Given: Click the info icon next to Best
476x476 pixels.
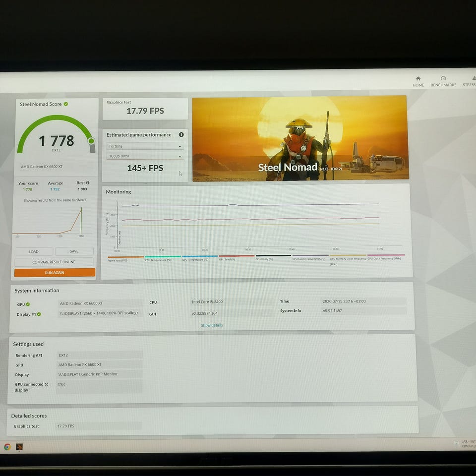Looking at the screenshot, I should point(88,183).
